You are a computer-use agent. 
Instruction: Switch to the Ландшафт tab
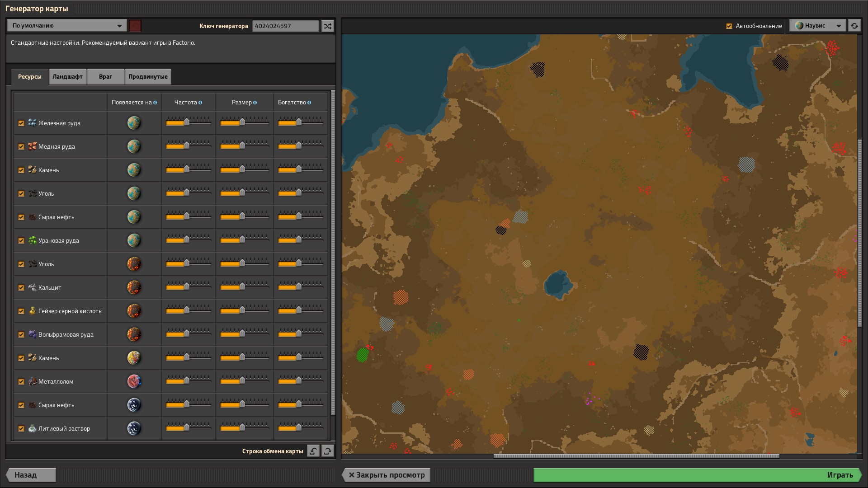[x=68, y=77]
